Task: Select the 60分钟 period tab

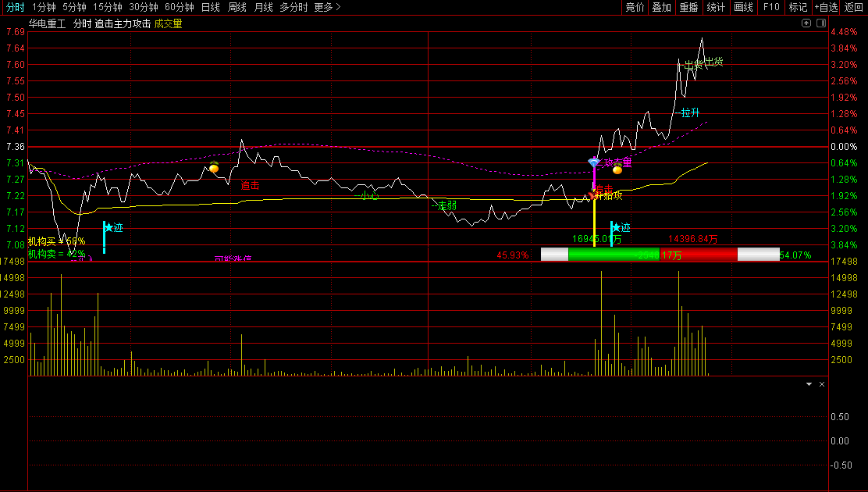Action: point(180,7)
